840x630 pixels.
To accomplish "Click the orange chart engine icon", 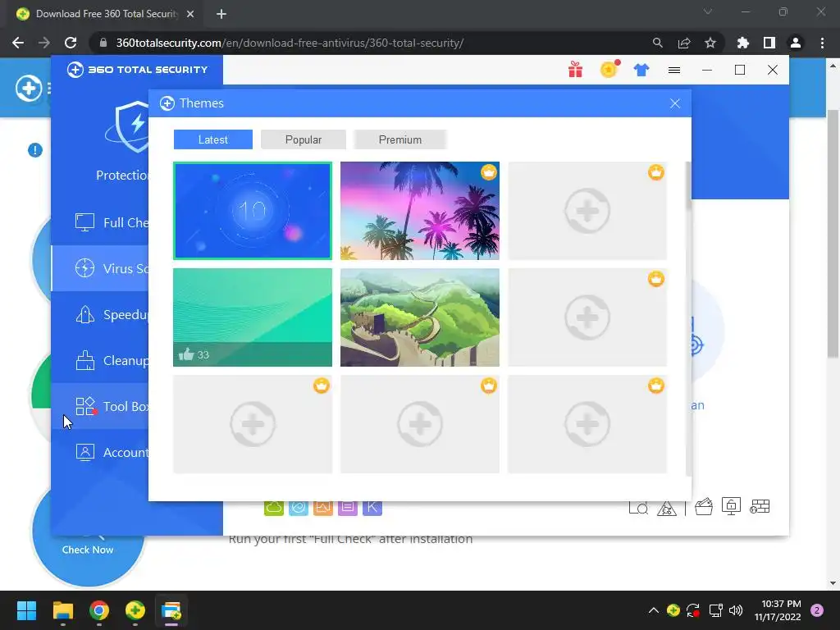I will coord(323,508).
